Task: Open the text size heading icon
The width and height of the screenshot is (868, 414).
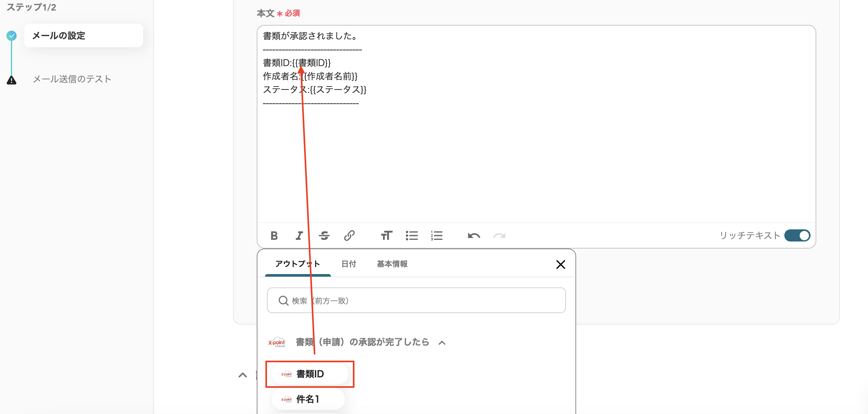Action: point(386,235)
